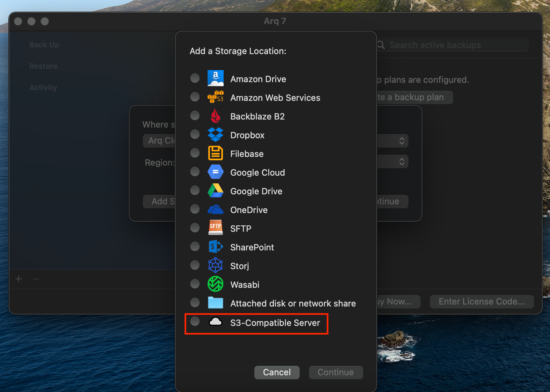Screen dimensions: 550x392
Task: Select the Wasabi radio button
Action: [195, 284]
